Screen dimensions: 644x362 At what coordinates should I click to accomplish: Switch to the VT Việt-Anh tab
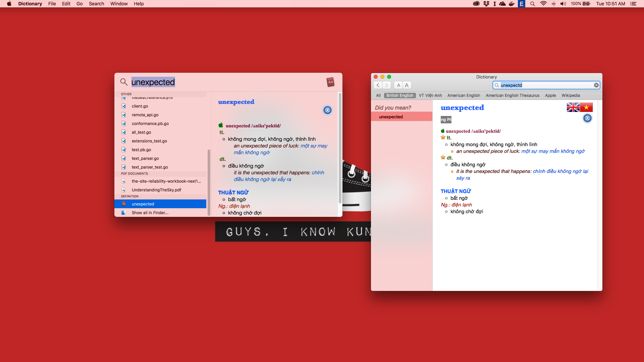coord(430,96)
